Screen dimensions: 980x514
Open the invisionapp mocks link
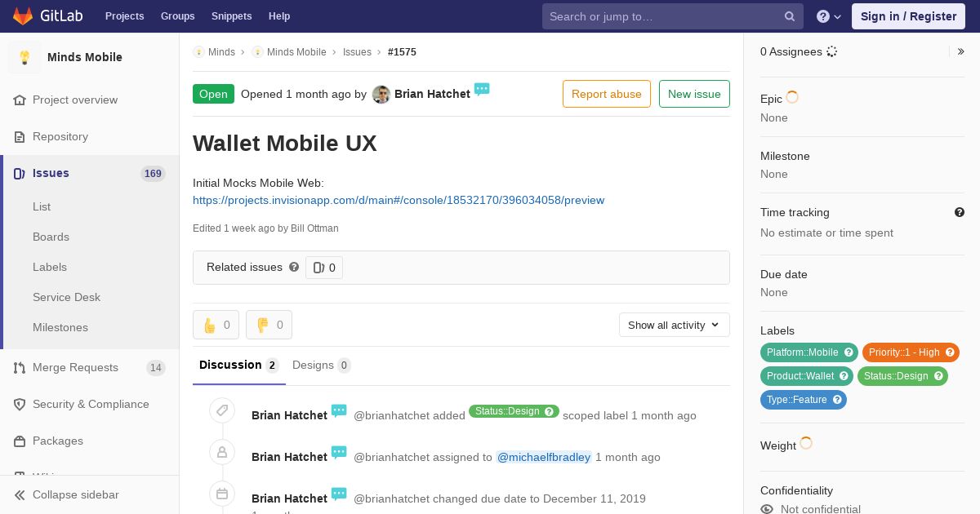[x=399, y=200]
